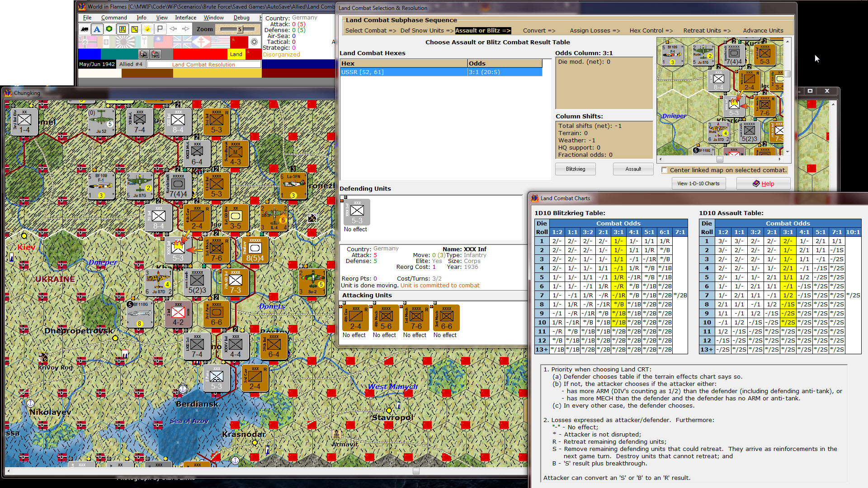Image resolution: width=868 pixels, height=488 pixels.
Task: Click the flag icon in the toolbar
Action: [160, 29]
